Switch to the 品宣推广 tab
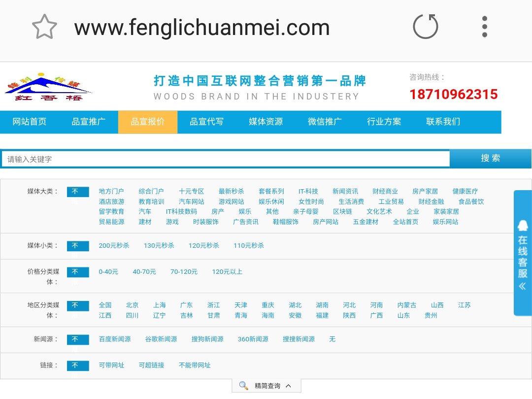 (x=89, y=122)
